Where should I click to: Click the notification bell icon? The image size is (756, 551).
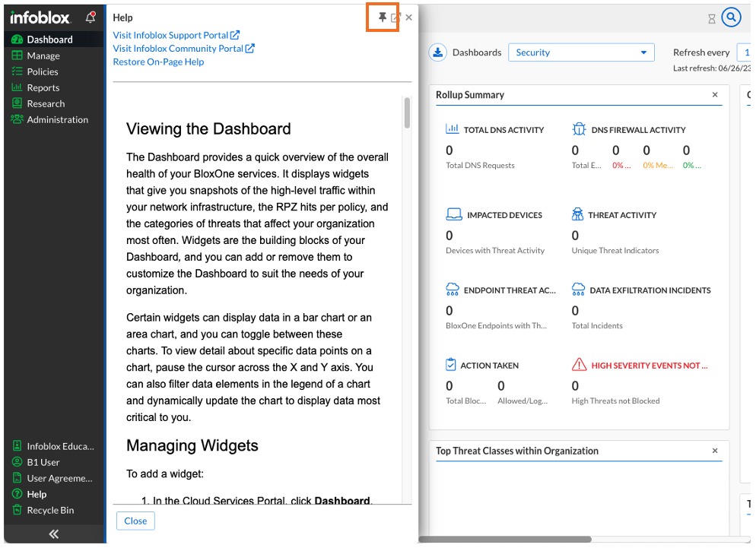(91, 17)
